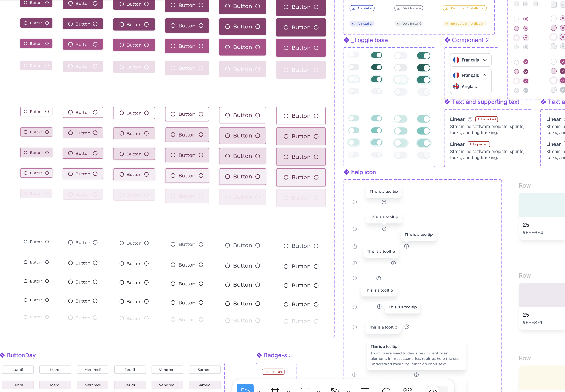Viewport: 565px width, 392px height.
Task: Check the small empty square checkbox
Action: tap(517, 4)
